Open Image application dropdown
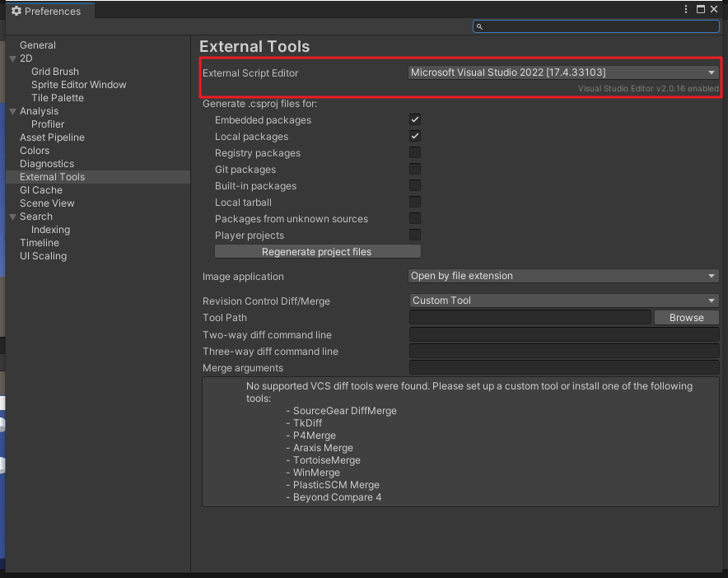The image size is (728, 578). (x=563, y=276)
